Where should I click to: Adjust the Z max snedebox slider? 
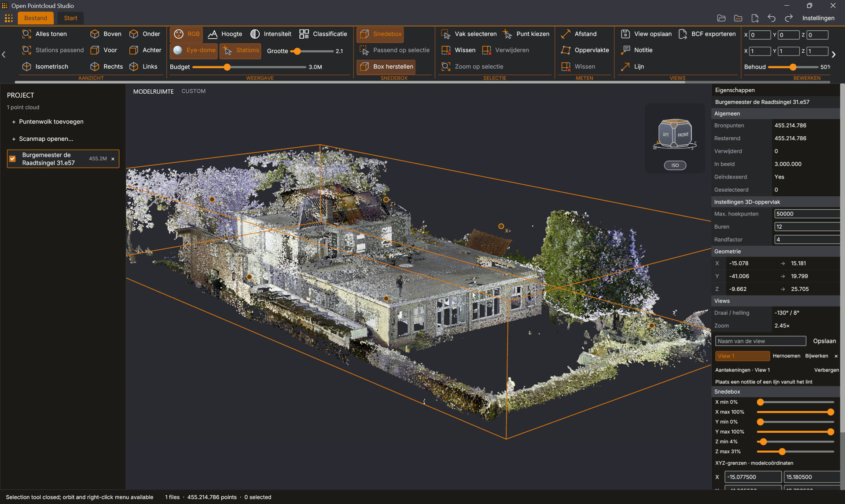coord(782,452)
